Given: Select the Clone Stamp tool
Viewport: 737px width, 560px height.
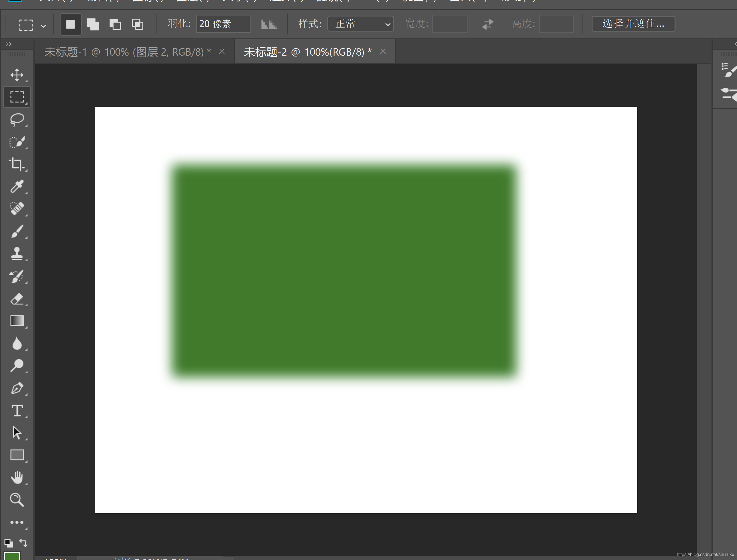Looking at the screenshot, I should click(x=17, y=254).
